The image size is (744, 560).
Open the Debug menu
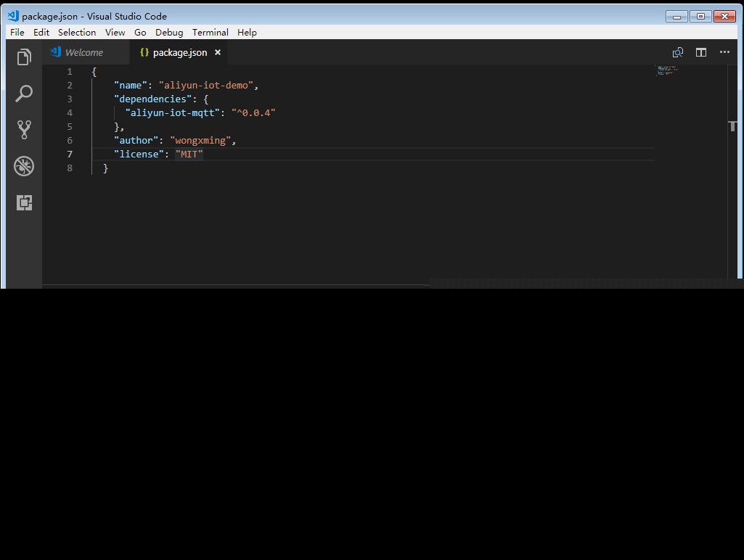pyautogui.click(x=169, y=32)
